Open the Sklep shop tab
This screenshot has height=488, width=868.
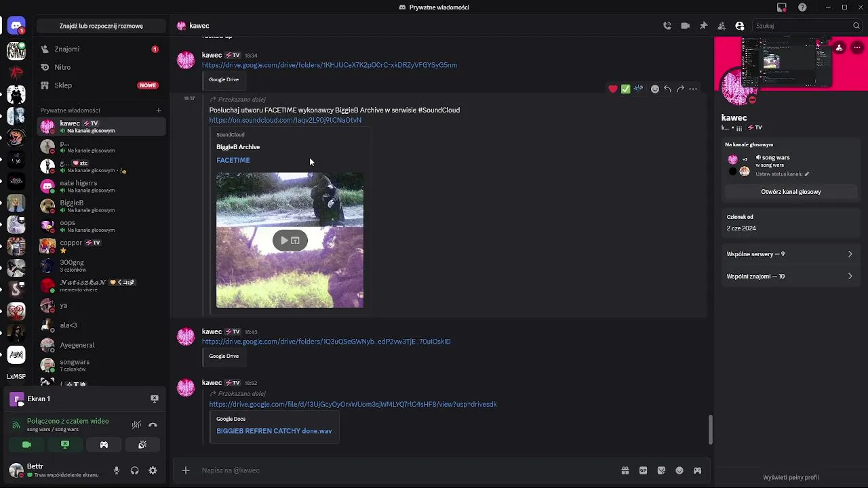coord(101,85)
